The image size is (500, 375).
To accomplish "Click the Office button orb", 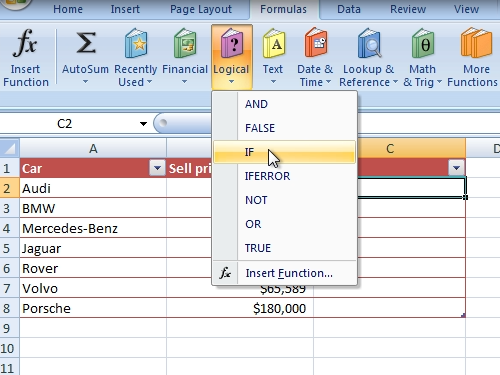I will (15, 3).
